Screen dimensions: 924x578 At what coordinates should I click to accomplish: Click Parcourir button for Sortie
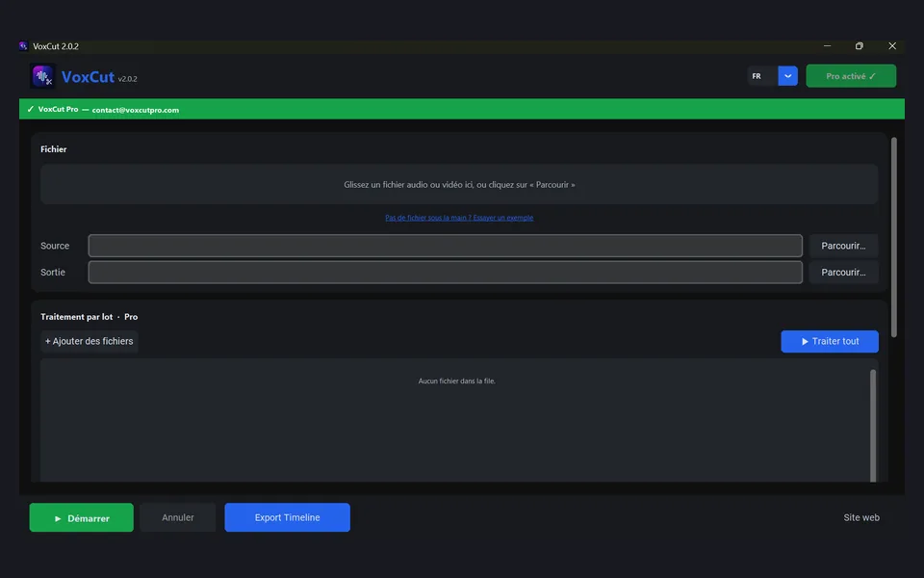843,273
